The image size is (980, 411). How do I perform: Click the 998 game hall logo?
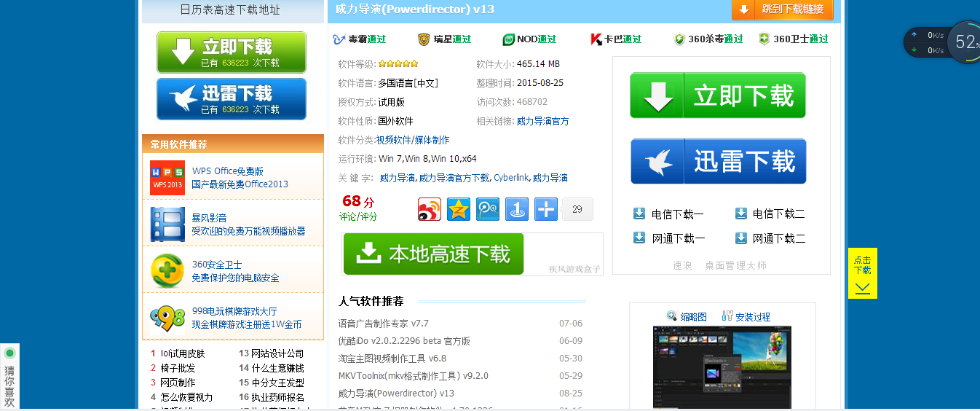167,318
